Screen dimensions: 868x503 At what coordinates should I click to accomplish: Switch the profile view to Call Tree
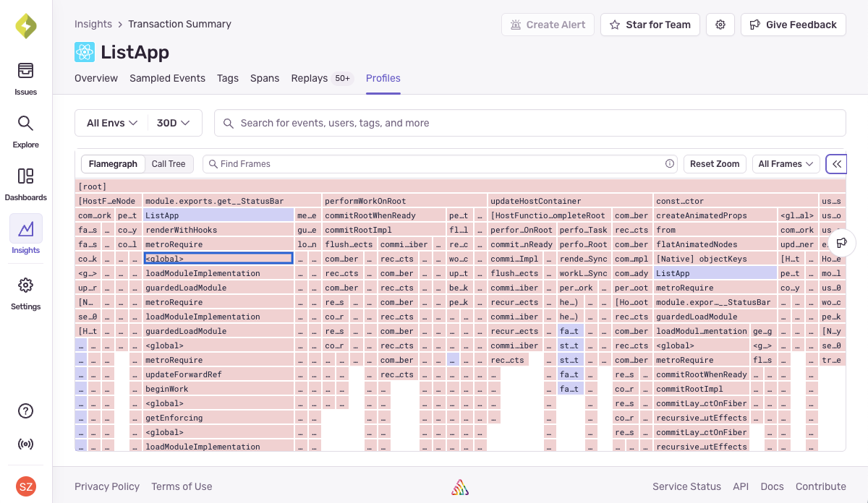(169, 163)
